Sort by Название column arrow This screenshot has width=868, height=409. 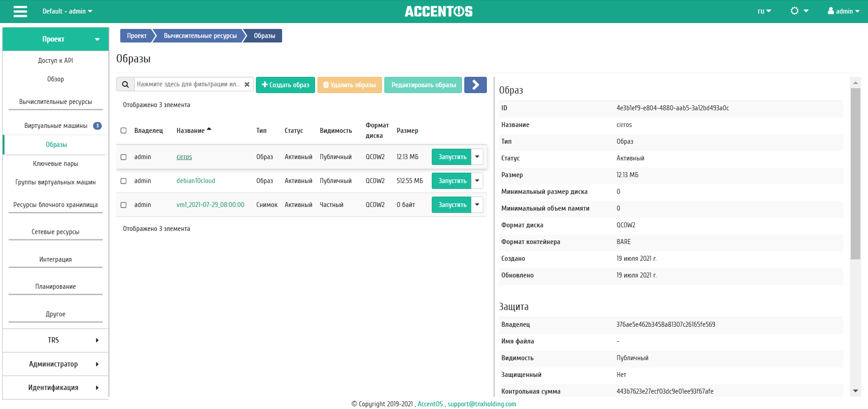tap(209, 130)
